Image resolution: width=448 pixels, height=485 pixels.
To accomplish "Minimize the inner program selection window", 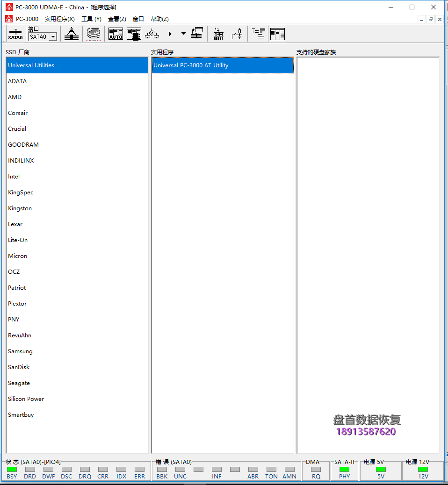I will tap(421, 19).
